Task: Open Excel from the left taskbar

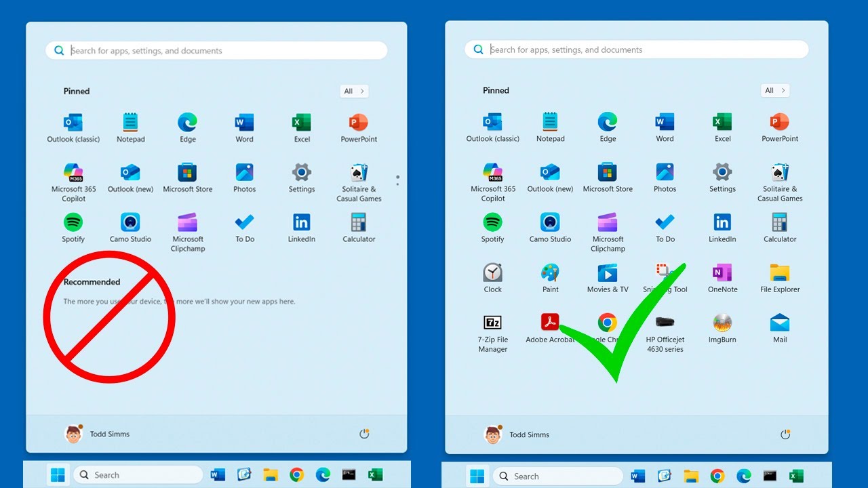Action: click(375, 475)
